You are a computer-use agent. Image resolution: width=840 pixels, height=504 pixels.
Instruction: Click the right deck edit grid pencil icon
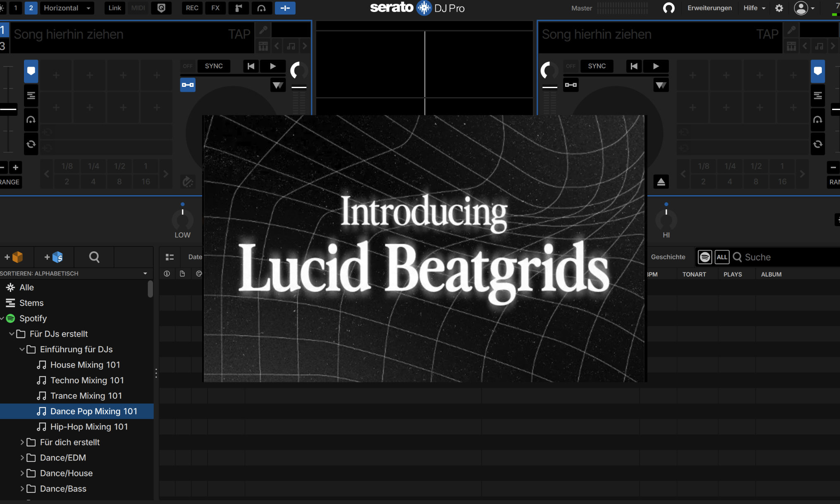click(791, 30)
